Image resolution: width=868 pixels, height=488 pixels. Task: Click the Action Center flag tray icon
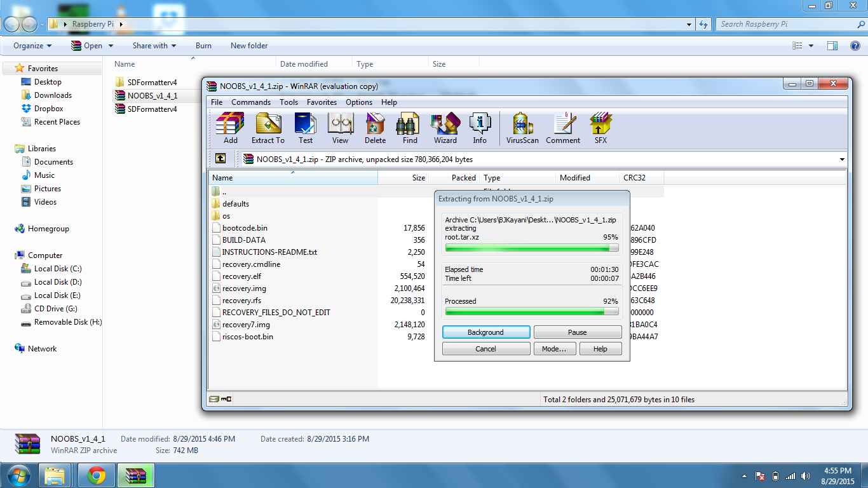click(759, 476)
